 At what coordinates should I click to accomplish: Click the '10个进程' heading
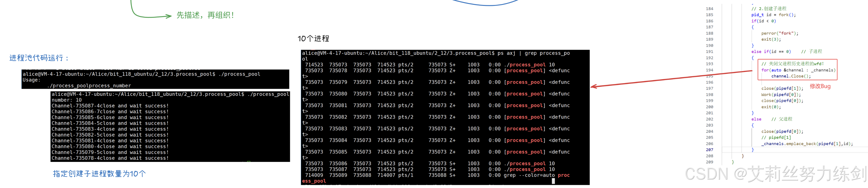pos(313,38)
